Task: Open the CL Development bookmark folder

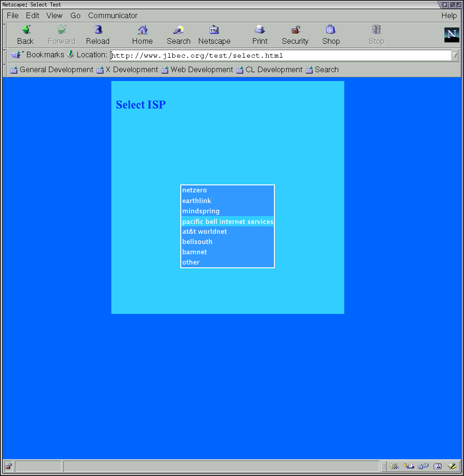Action: pyautogui.click(x=269, y=70)
